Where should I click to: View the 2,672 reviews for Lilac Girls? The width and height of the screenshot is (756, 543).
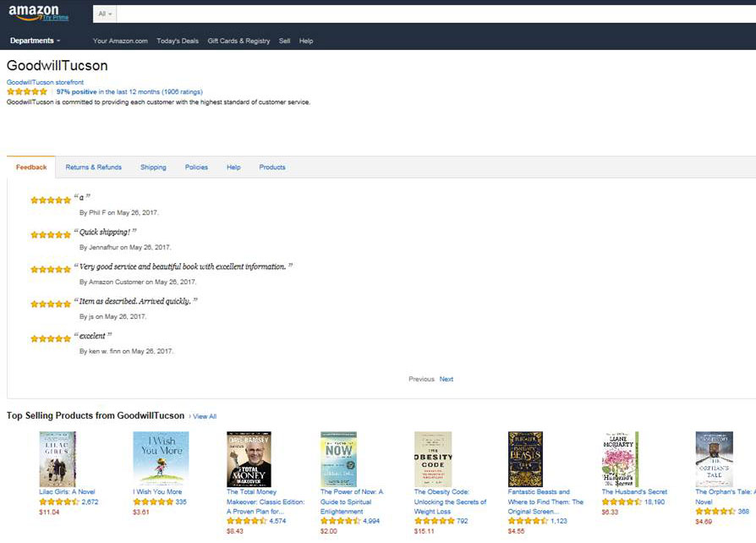[x=90, y=502]
